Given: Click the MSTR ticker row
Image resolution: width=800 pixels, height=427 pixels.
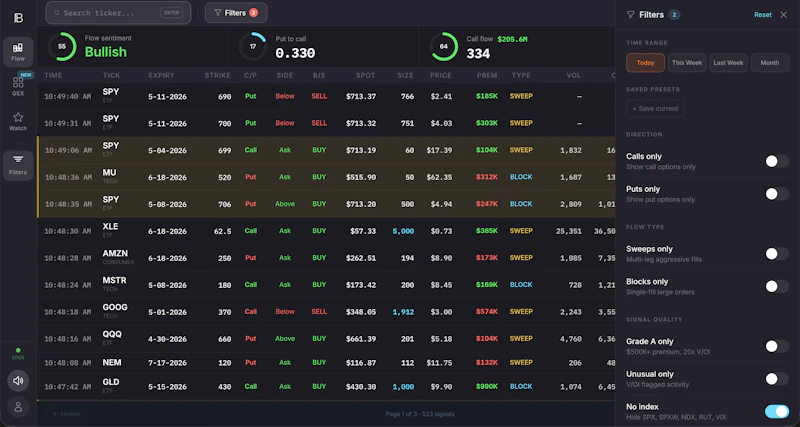Looking at the screenshot, I should (327, 285).
